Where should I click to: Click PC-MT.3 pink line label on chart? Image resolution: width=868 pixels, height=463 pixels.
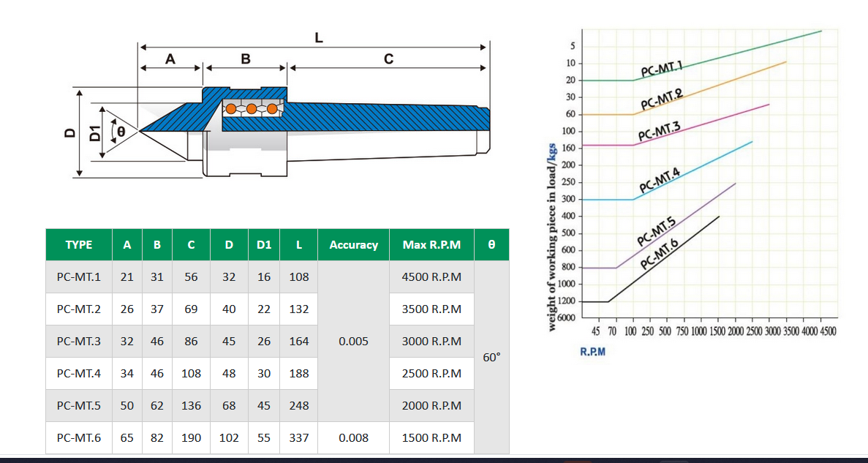coord(660,132)
